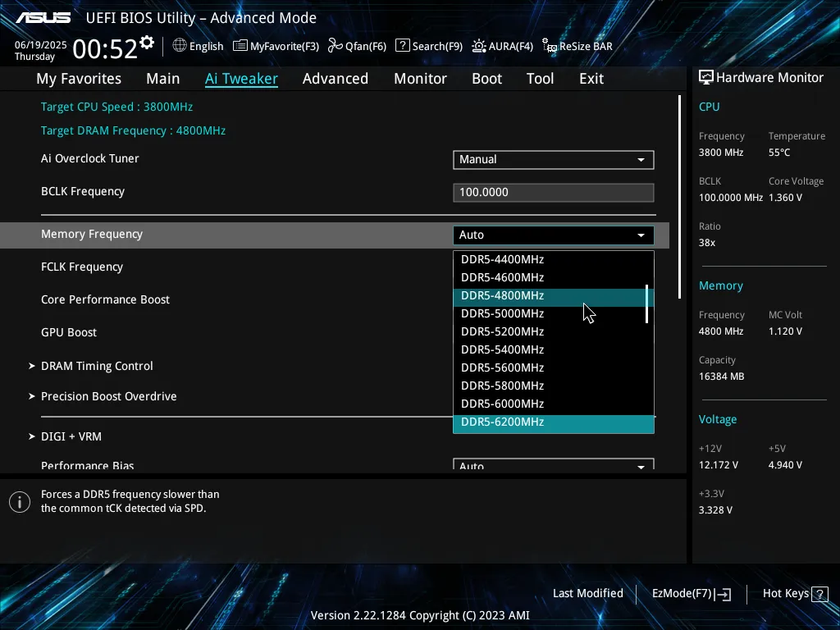Click the Last Modified button
The image size is (840, 630).
(x=588, y=593)
